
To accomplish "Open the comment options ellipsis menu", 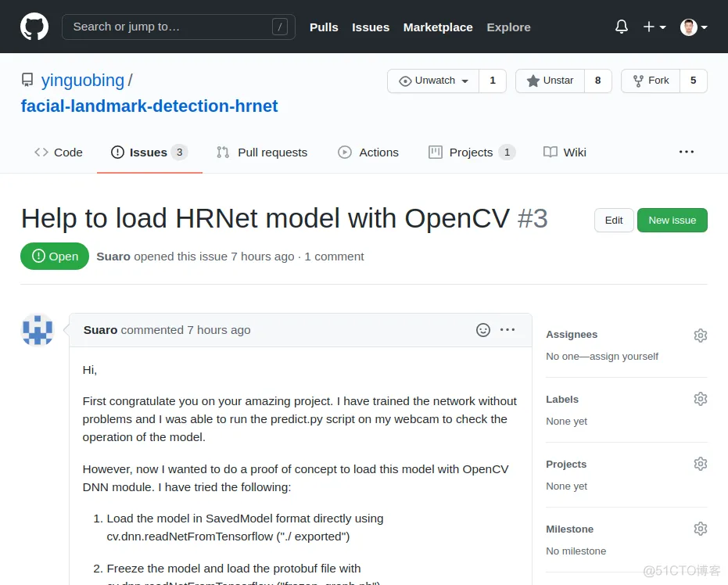I will (x=507, y=329).
